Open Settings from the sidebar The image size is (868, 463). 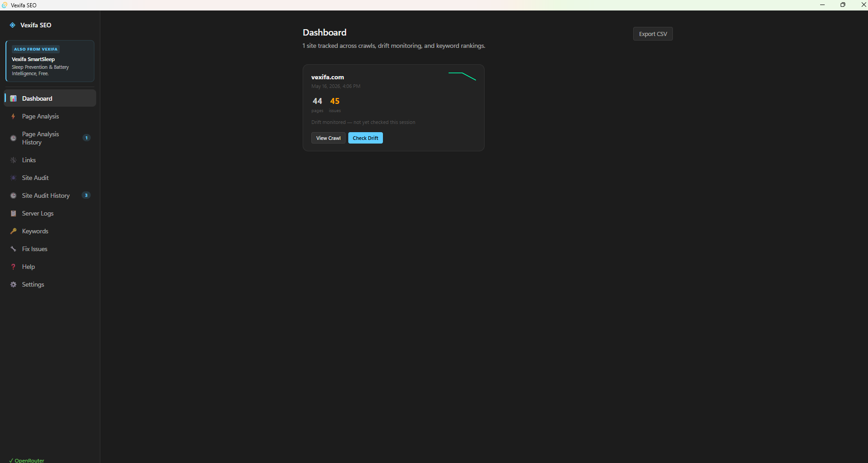pyautogui.click(x=50, y=284)
